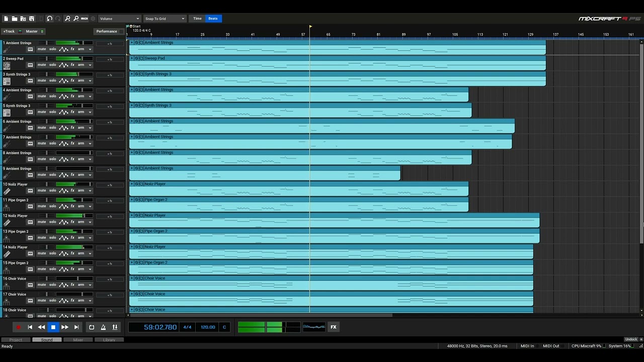This screenshot has width=644, height=362.
Task: Switch to the Sound tab
Action: point(47,340)
